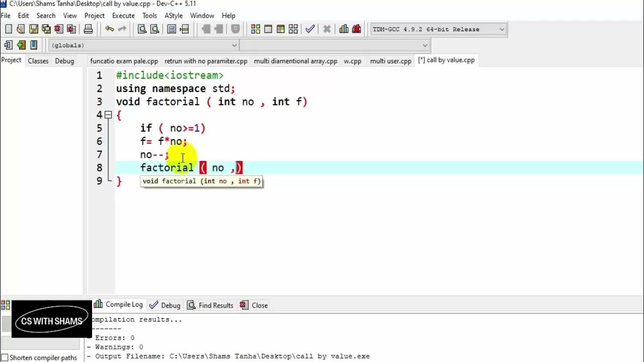The height and width of the screenshot is (362, 644).
Task: Open the empty member function dropdown
Action: pyautogui.click(x=335, y=45)
